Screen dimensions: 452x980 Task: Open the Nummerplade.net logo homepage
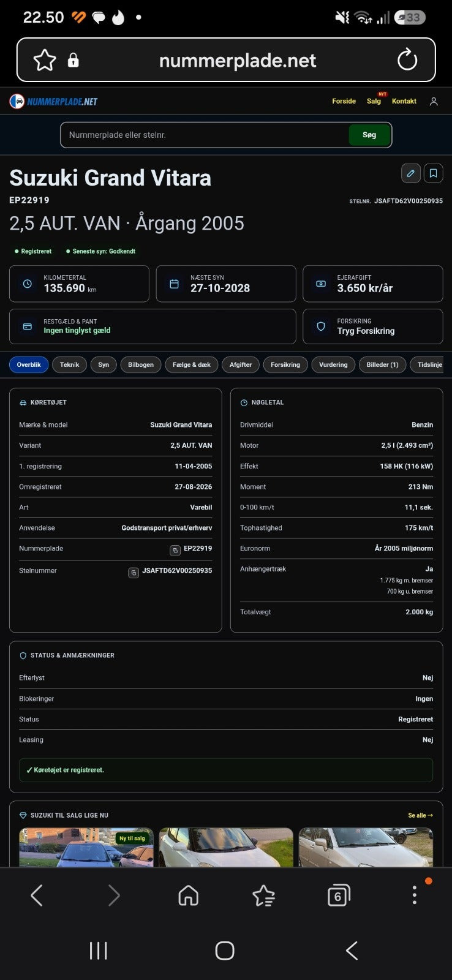click(x=53, y=101)
